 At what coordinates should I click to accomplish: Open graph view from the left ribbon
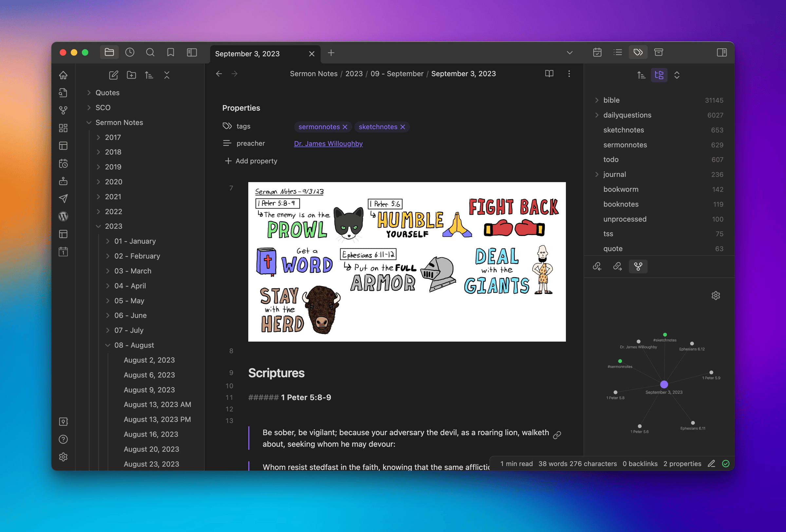tap(63, 110)
